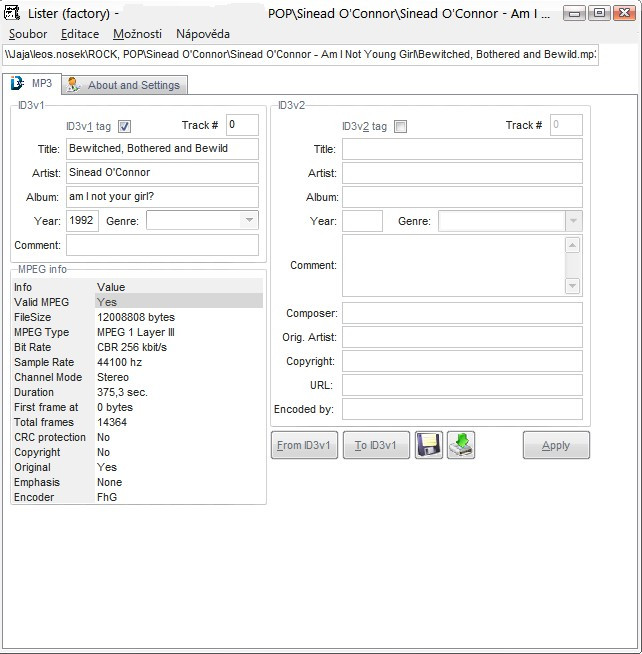Select the MPEG Type row

pos(138,332)
